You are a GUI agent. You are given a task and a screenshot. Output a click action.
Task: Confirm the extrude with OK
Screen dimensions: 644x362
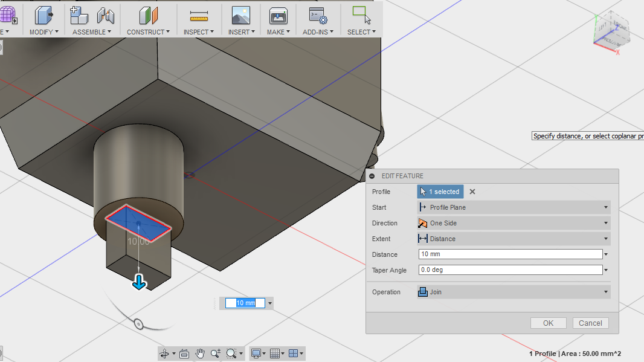(x=547, y=323)
